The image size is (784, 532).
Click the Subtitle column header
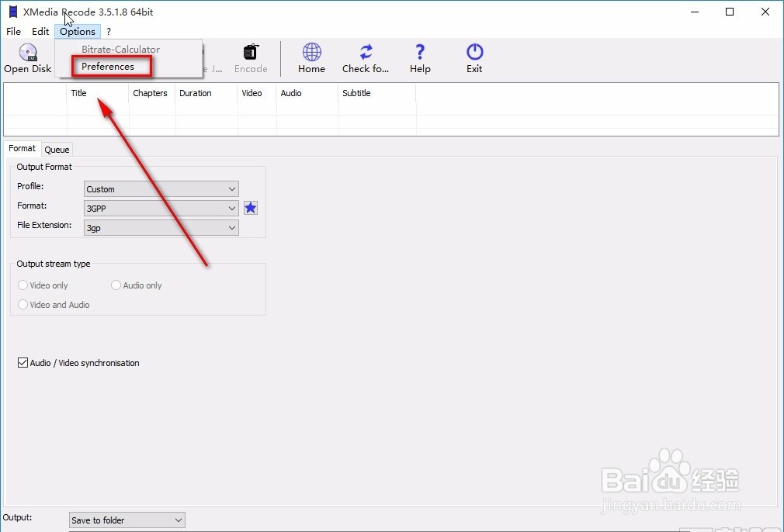click(377, 93)
